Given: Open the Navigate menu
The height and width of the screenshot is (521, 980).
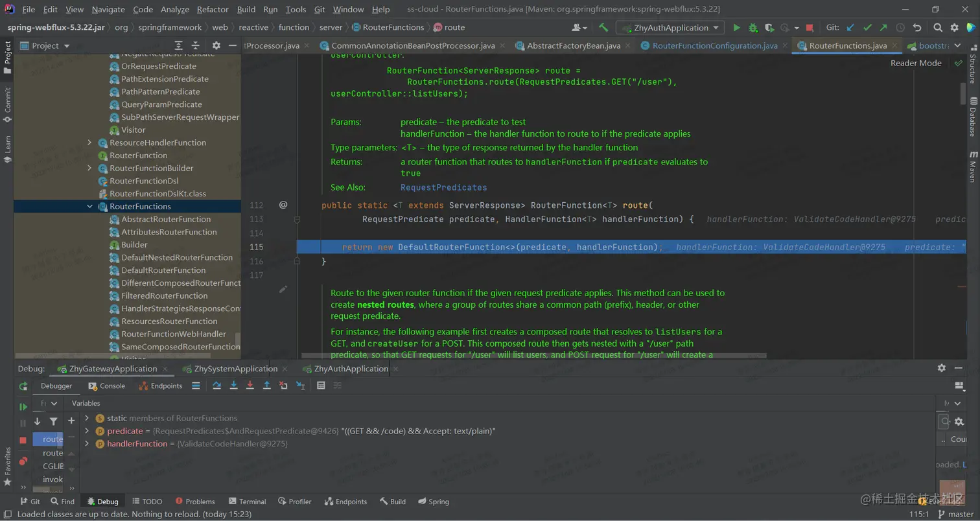Looking at the screenshot, I should (x=108, y=9).
